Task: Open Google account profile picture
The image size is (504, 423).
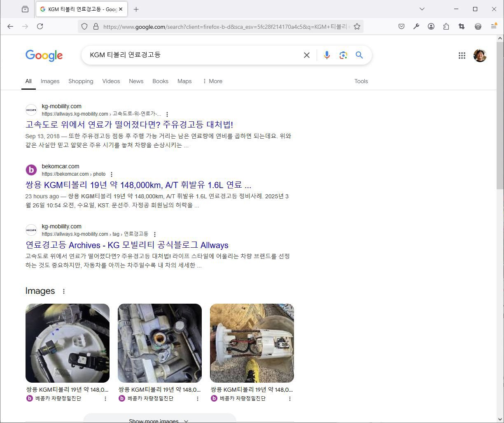Action: (480, 56)
